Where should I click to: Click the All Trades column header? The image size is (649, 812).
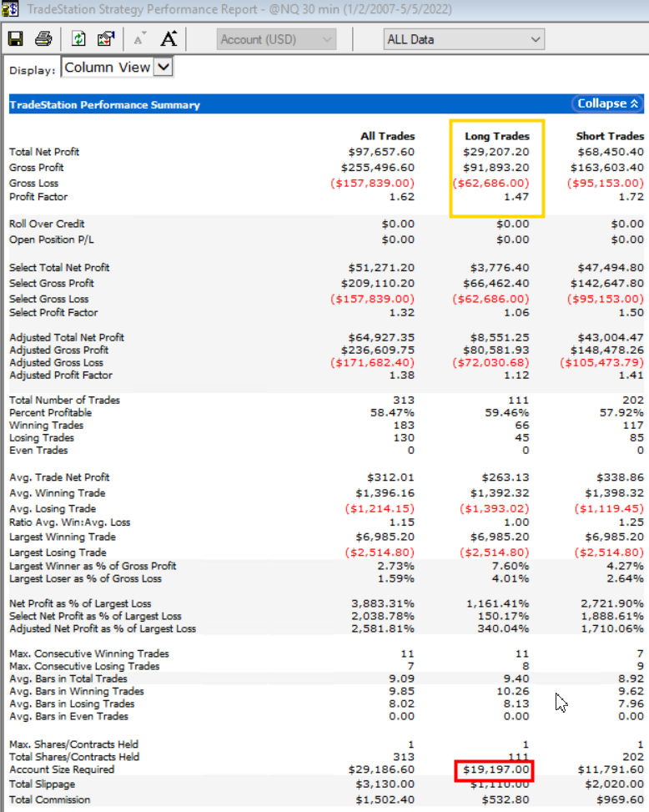pyautogui.click(x=387, y=136)
